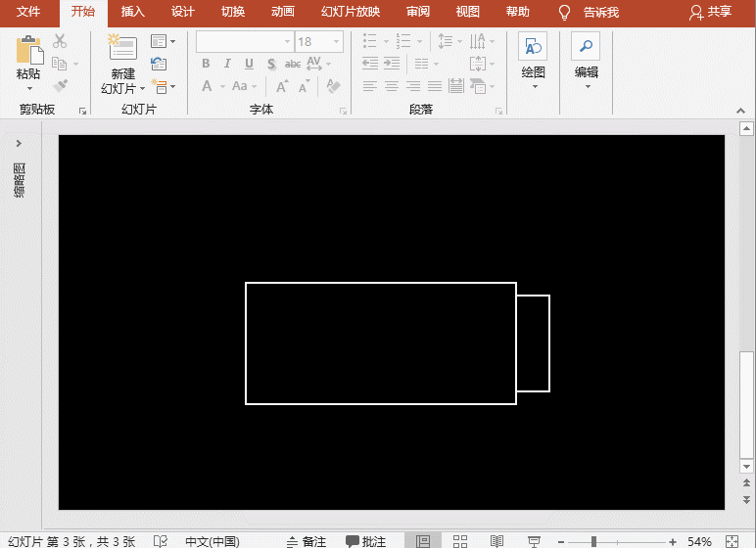The width and height of the screenshot is (756, 548).
Task: Click the text Shadow S icon
Action: (x=271, y=65)
